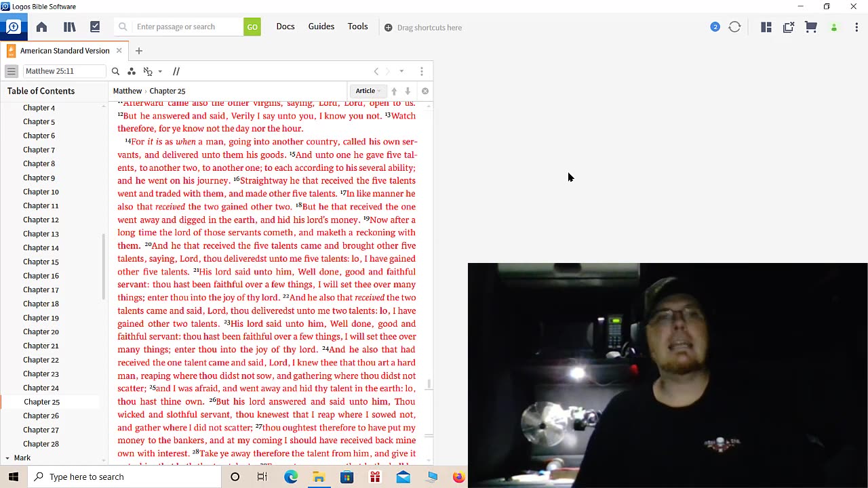Click the back navigation arrow
The height and width of the screenshot is (488, 868).
pyautogui.click(x=376, y=71)
